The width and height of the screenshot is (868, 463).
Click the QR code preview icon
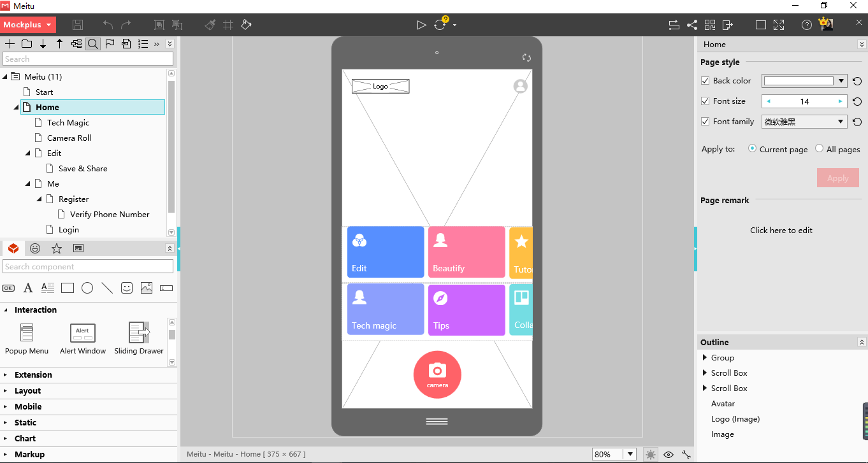click(710, 24)
